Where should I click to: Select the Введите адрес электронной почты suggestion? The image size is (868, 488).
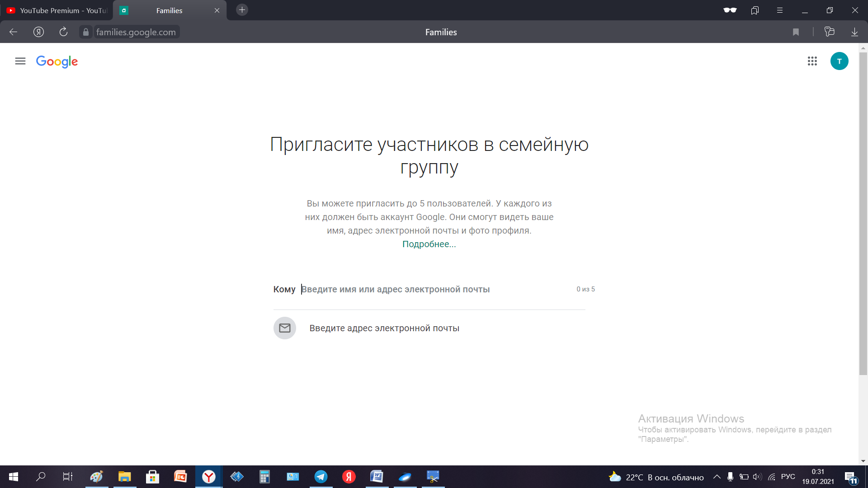[384, 328]
